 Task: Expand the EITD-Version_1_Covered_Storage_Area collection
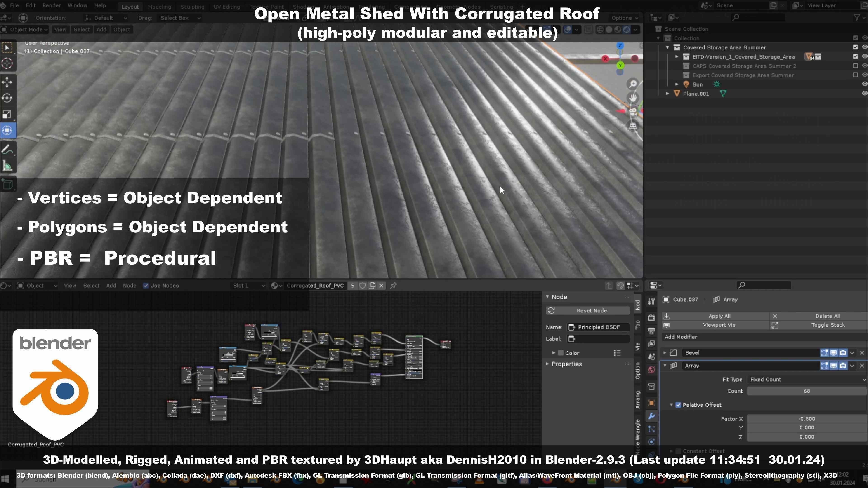coord(677,56)
